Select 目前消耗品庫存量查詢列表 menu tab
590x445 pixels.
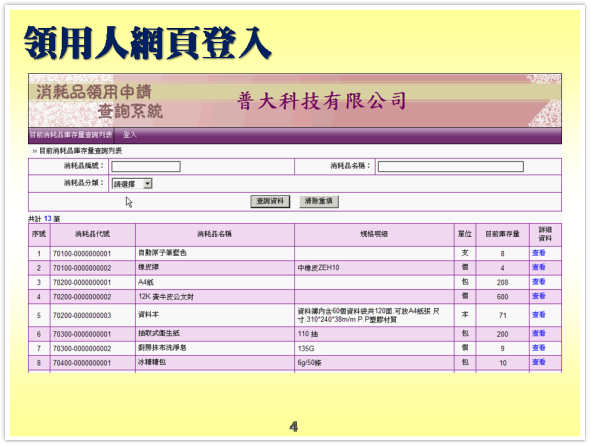(71, 135)
